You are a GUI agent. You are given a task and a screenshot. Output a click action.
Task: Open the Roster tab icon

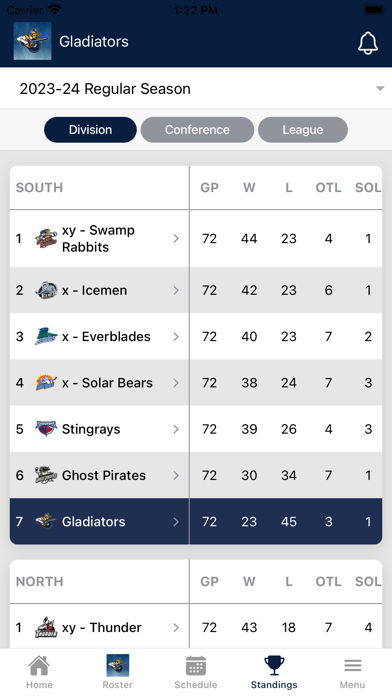pyautogui.click(x=118, y=665)
